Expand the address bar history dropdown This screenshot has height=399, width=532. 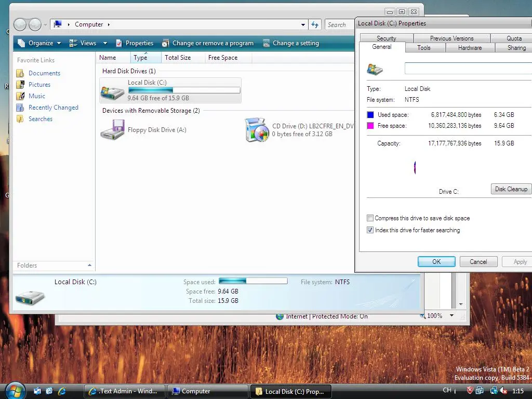pos(303,25)
